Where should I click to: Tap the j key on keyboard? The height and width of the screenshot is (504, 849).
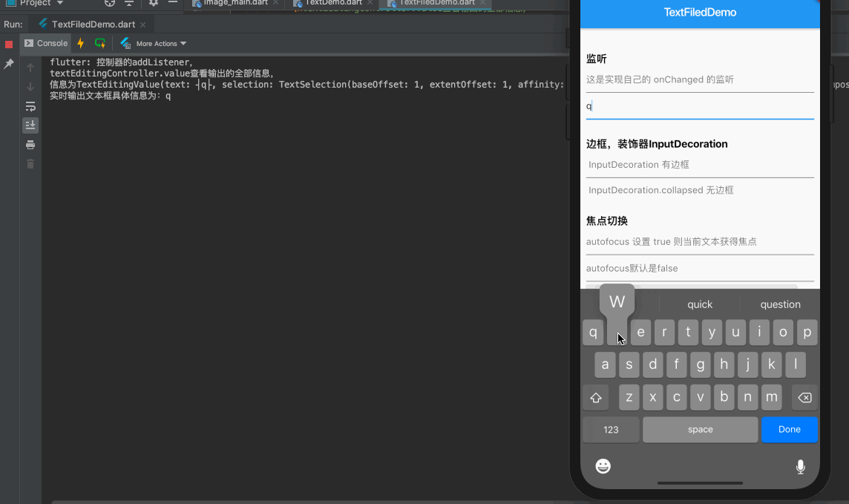748,365
